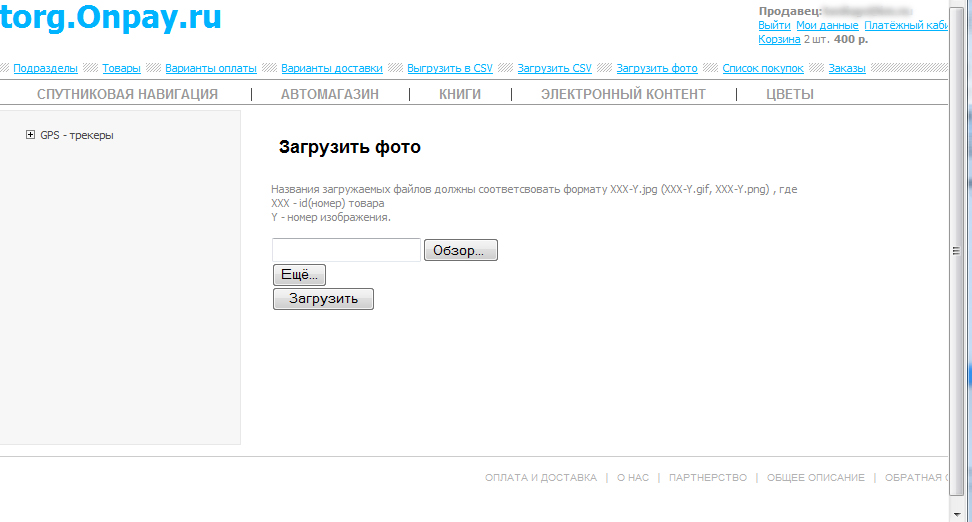Click the Оплата и доставка footer link
Image resolution: width=972 pixels, height=522 pixels.
coord(540,478)
